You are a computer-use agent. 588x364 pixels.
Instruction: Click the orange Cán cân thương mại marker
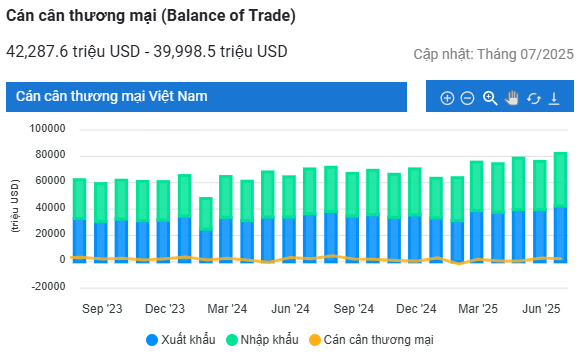[315, 340]
